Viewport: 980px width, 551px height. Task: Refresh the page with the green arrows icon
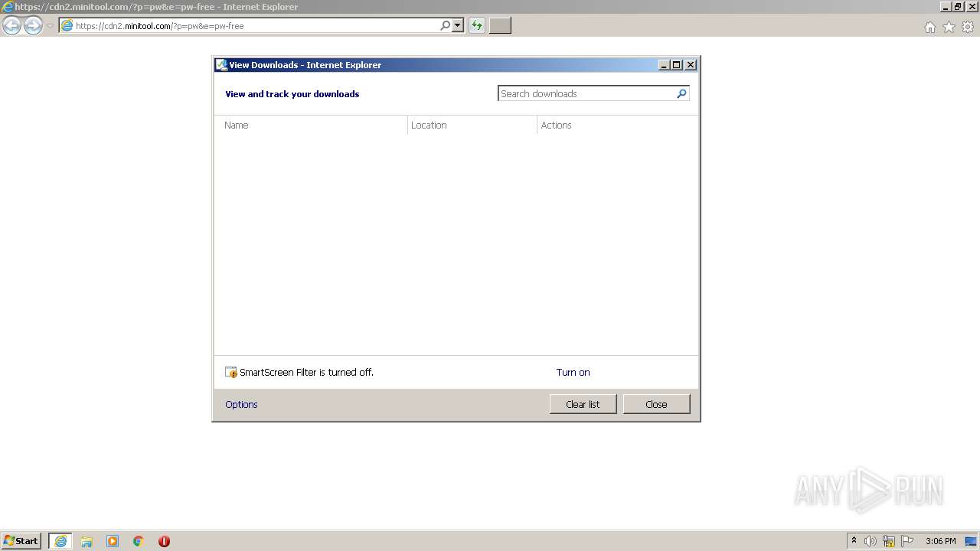click(477, 26)
